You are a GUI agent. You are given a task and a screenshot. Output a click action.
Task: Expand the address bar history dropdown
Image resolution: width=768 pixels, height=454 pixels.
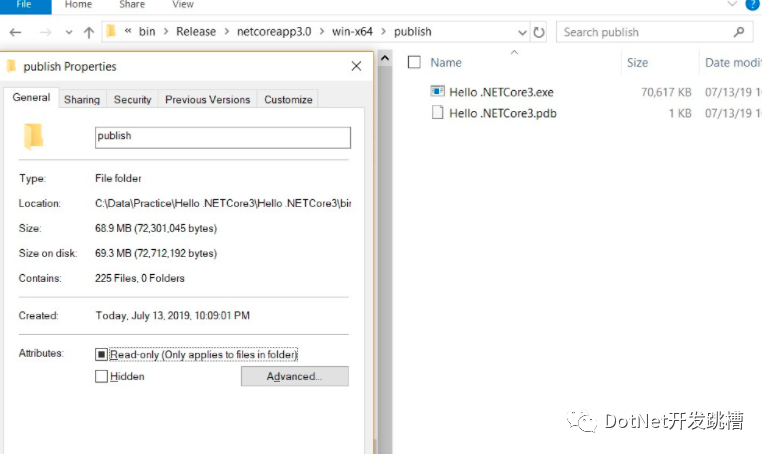pyautogui.click(x=521, y=32)
